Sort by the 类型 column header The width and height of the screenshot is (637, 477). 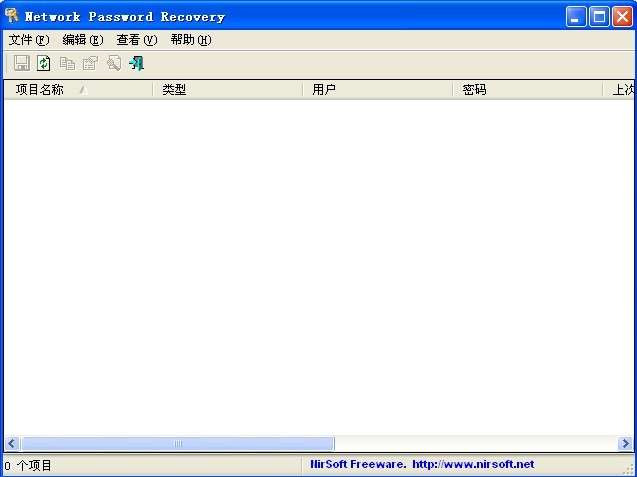click(x=228, y=89)
